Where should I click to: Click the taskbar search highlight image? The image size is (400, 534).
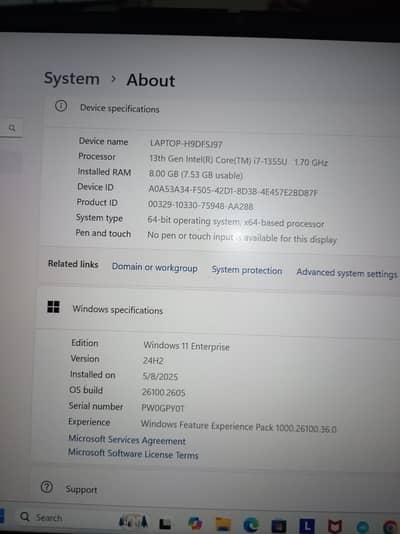[x=133, y=521]
